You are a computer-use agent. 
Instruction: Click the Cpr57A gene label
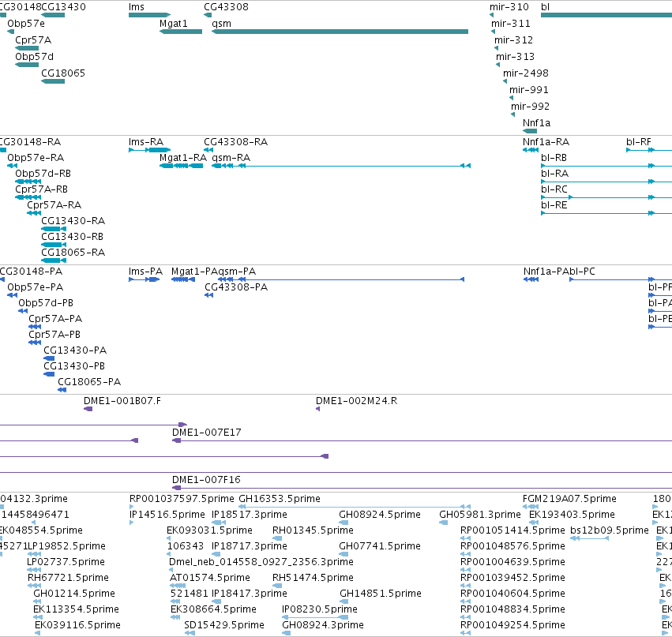click(33, 40)
